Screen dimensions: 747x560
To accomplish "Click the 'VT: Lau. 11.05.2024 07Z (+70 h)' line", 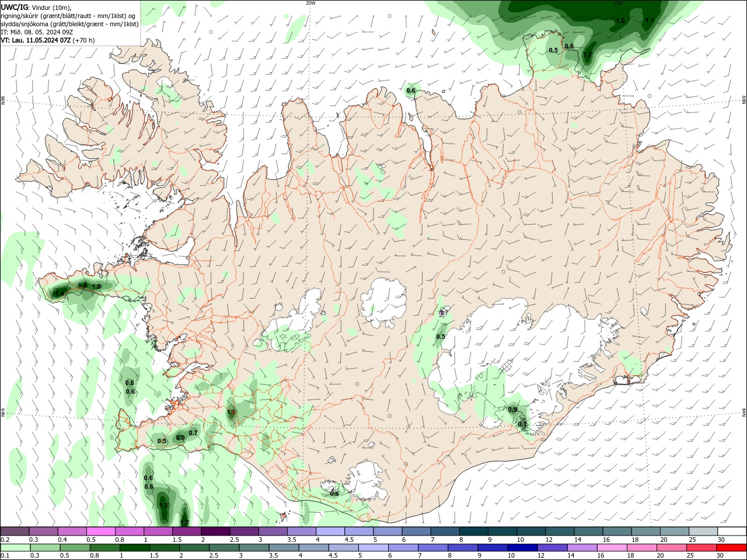I will click(48, 40).
